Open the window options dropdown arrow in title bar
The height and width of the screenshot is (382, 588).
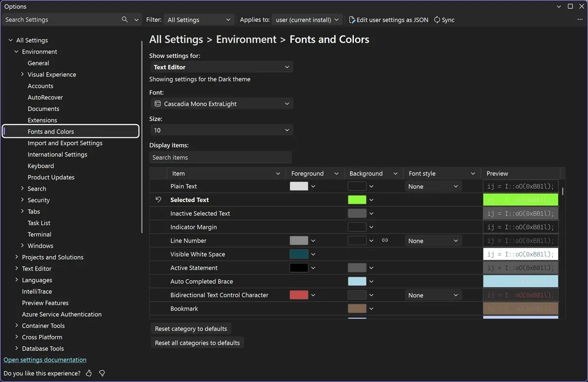click(x=559, y=6)
